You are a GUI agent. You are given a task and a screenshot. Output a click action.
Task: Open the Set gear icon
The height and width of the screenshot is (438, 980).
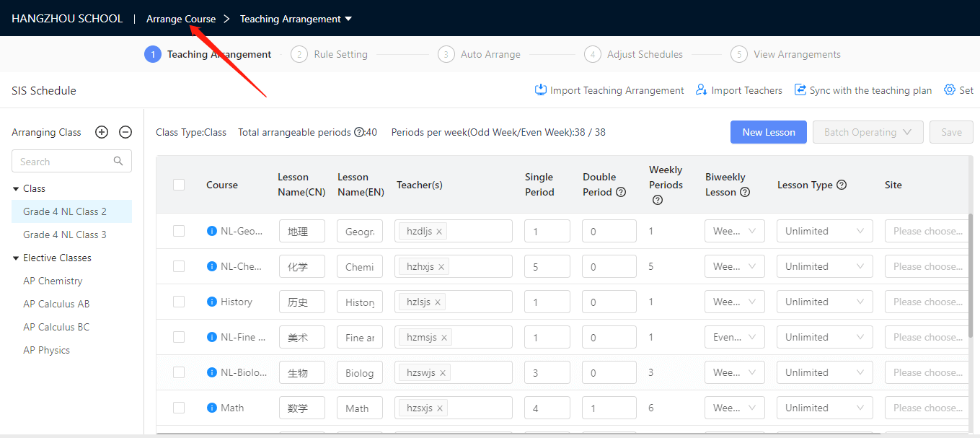click(x=950, y=90)
